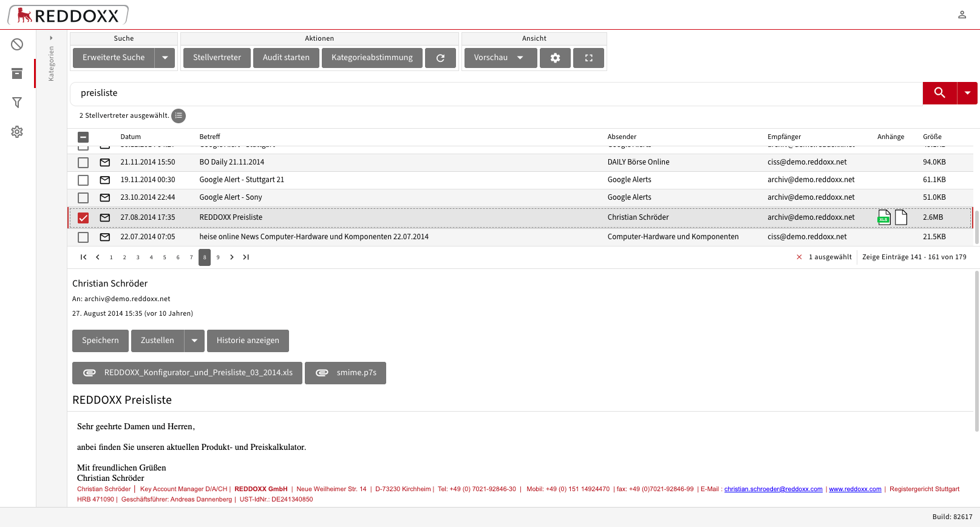Click the refresh icon button
The width and height of the screenshot is (980, 527).
441,58
